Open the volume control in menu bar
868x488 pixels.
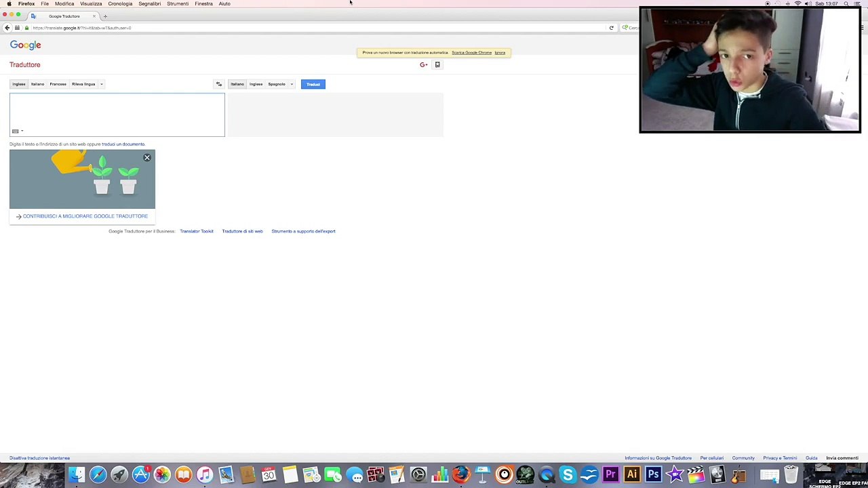point(807,3)
